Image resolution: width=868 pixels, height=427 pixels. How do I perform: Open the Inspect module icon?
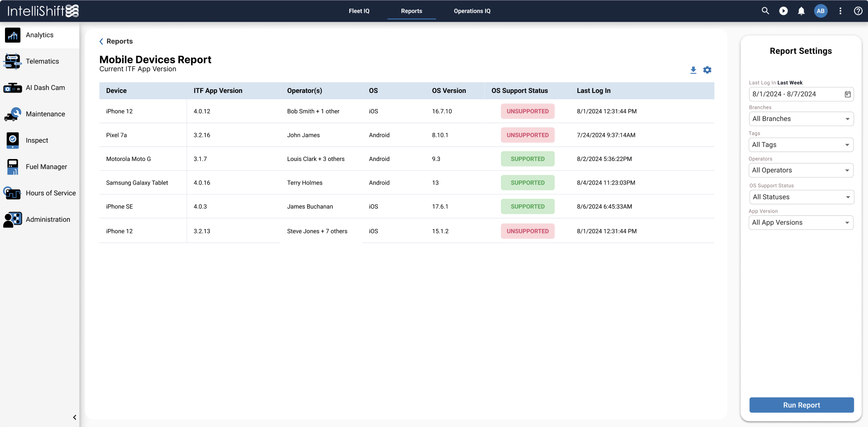click(x=13, y=141)
